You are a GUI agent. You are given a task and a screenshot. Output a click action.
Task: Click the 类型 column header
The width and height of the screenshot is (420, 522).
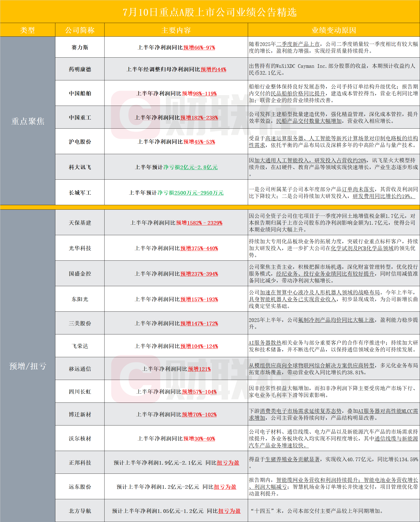pyautogui.click(x=28, y=30)
